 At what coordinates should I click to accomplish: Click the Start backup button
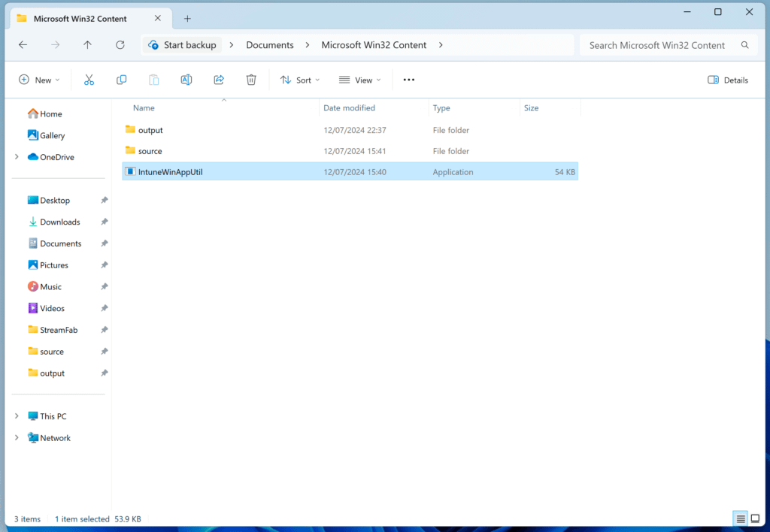183,45
